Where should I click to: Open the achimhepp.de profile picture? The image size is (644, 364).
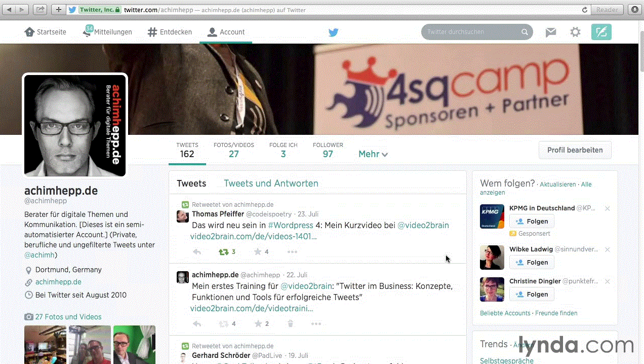(x=75, y=126)
